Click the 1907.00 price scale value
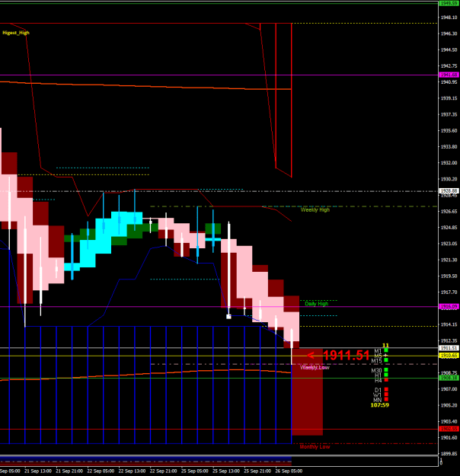460x476 pixels. pyautogui.click(x=449, y=389)
